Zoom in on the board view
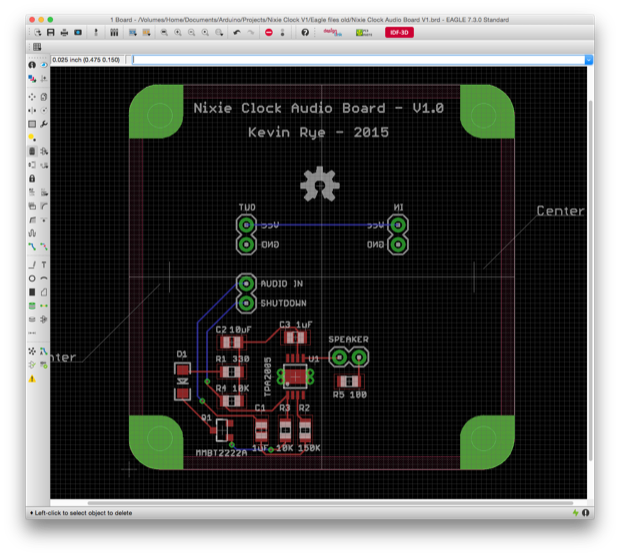 coord(178,32)
